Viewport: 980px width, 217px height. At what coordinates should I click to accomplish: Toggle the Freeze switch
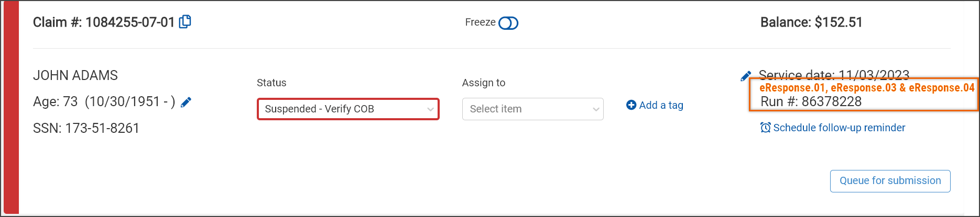[x=508, y=23]
